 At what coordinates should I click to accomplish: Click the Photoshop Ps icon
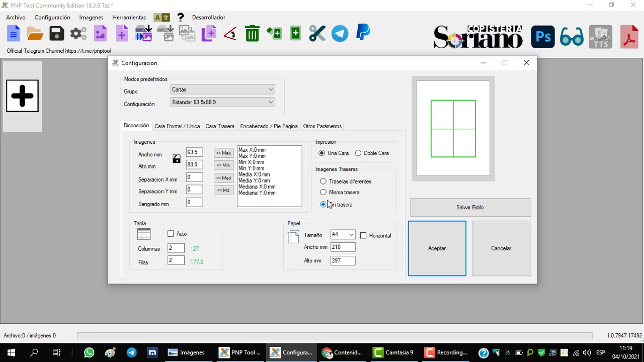pos(543,37)
